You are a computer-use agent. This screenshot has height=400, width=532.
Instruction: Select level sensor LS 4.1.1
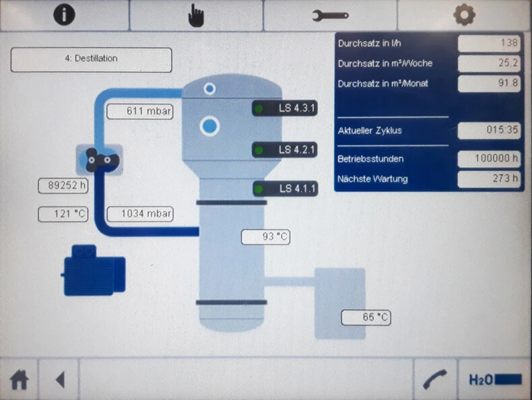[286, 189]
